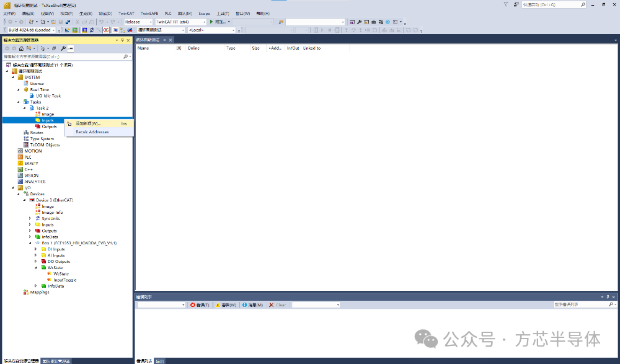
Task: Collapse the Box 1 tree node
Action: coord(30,243)
